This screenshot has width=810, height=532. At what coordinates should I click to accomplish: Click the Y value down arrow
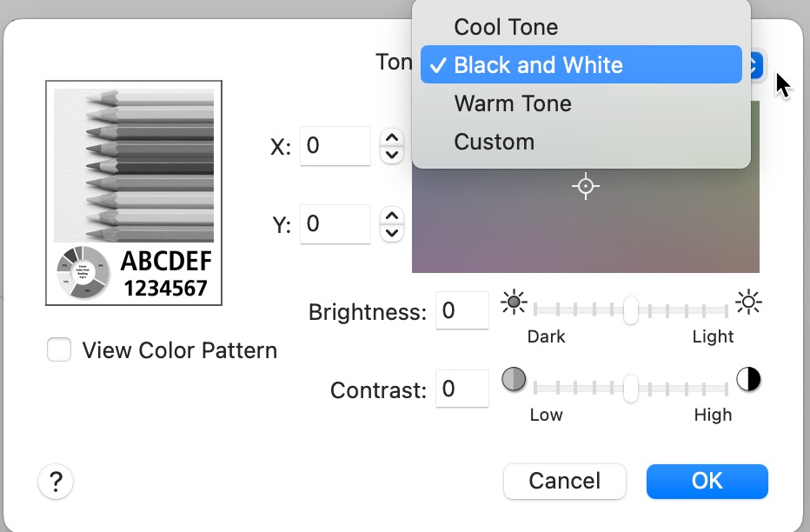[x=393, y=233]
